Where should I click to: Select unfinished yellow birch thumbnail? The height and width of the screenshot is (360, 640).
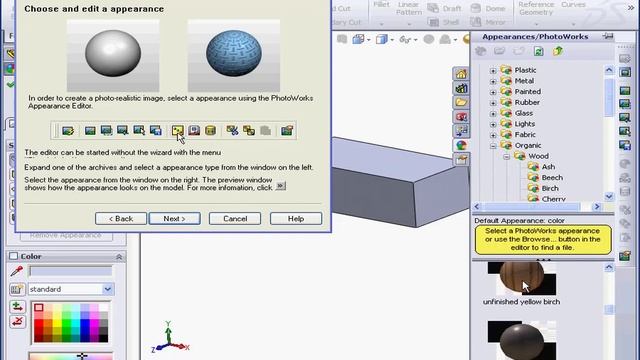click(x=522, y=279)
